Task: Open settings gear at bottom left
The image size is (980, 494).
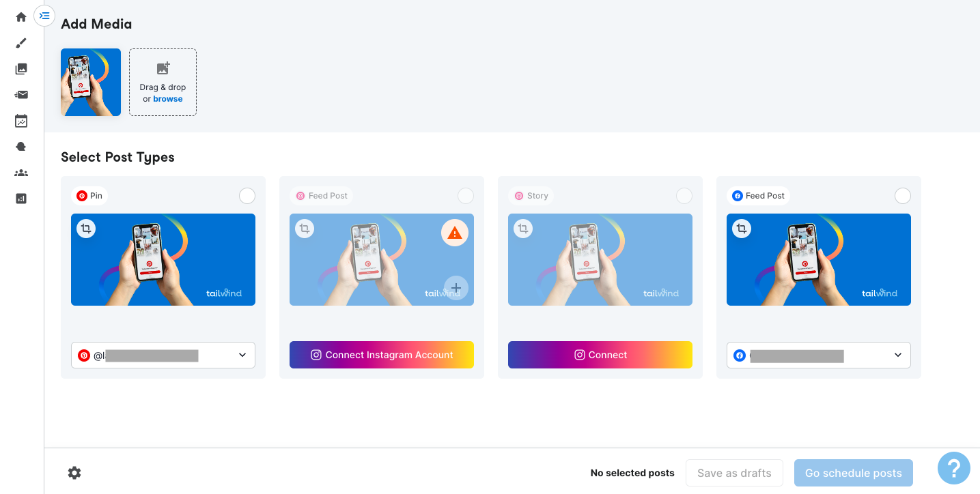Action: tap(74, 472)
